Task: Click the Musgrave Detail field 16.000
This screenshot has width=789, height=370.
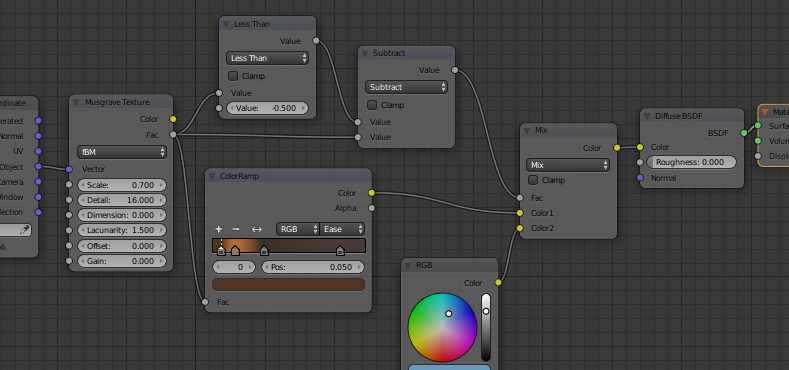Action: pyautogui.click(x=121, y=200)
